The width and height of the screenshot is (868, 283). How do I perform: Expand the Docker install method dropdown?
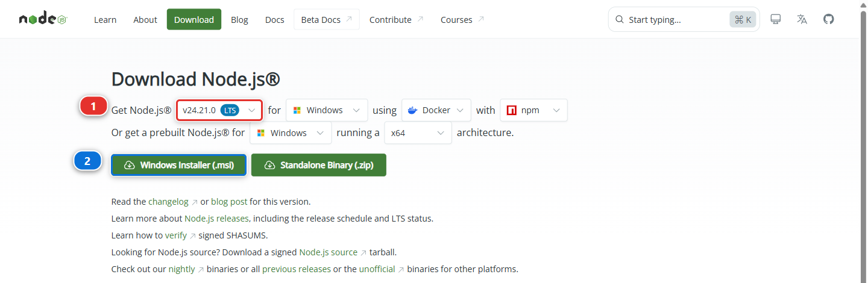coord(436,110)
